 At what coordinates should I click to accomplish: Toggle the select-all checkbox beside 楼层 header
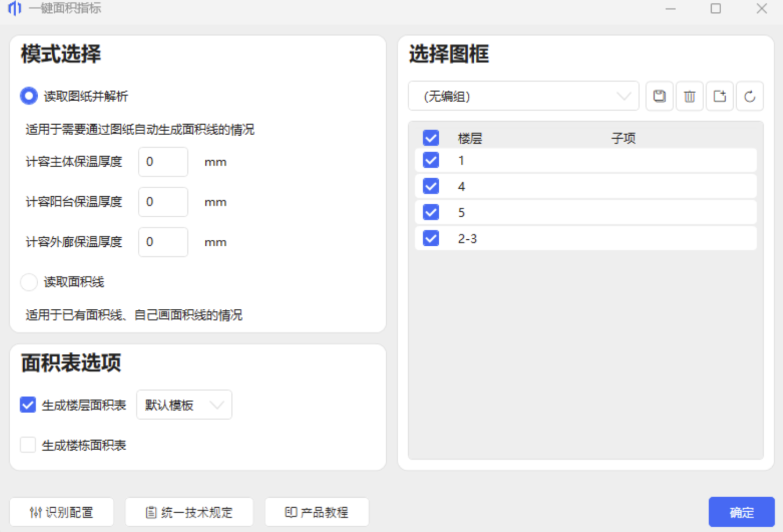(431, 138)
